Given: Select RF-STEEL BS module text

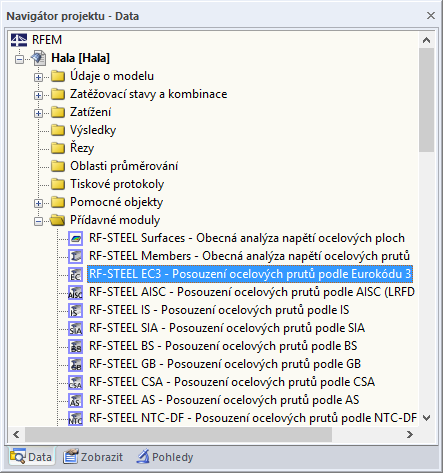Looking at the screenshot, I should (223, 346).
